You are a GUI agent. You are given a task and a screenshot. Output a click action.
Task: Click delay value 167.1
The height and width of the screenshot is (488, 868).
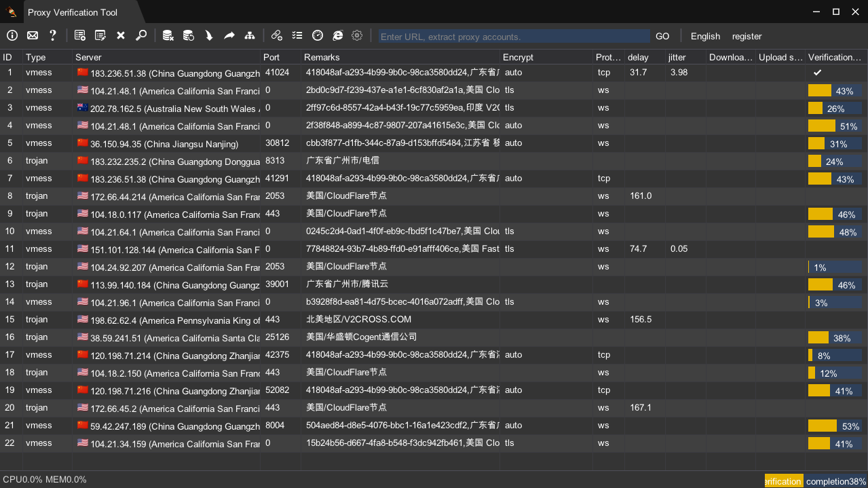(x=641, y=407)
